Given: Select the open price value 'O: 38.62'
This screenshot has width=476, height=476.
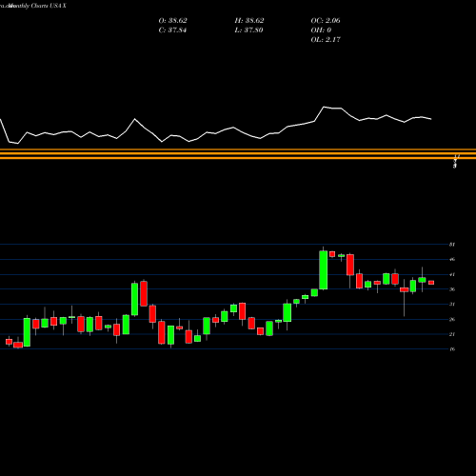Looking at the screenshot, I should point(173,21).
